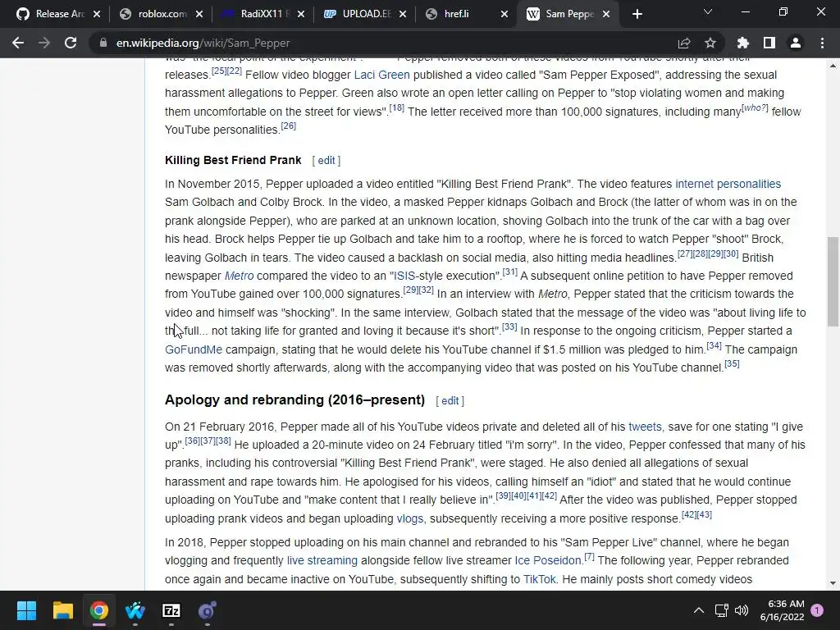Jump to citation 26
This screenshot has width=840, height=630.
pos(288,126)
